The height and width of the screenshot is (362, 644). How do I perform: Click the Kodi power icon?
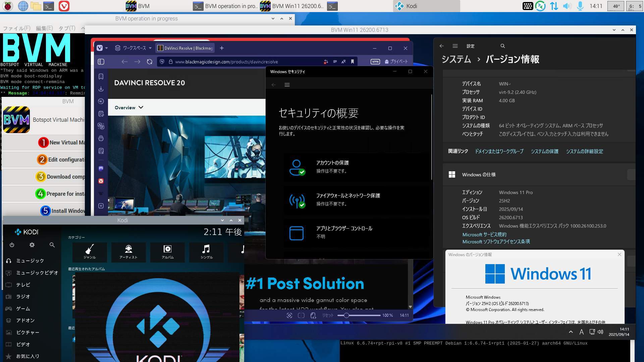point(12,245)
